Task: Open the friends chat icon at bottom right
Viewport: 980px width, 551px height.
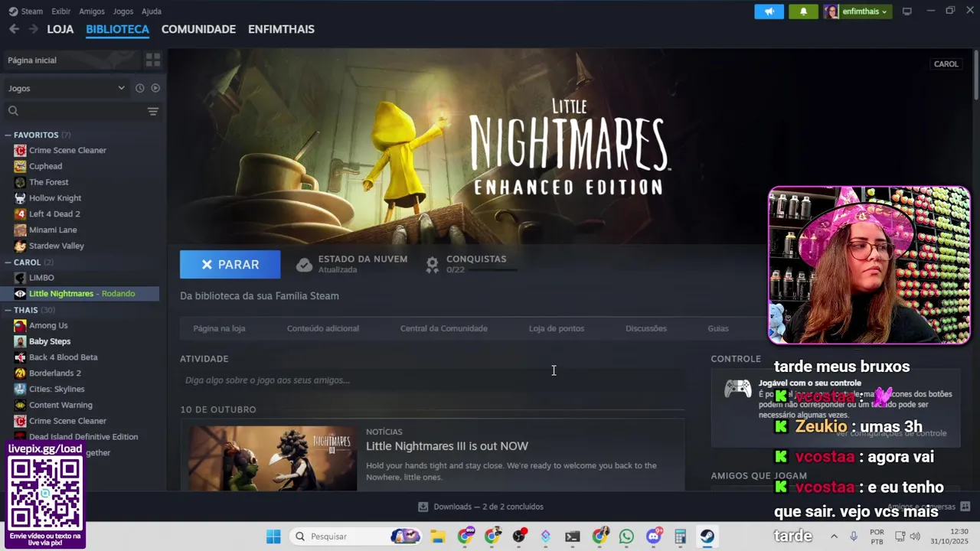Action: point(965,507)
